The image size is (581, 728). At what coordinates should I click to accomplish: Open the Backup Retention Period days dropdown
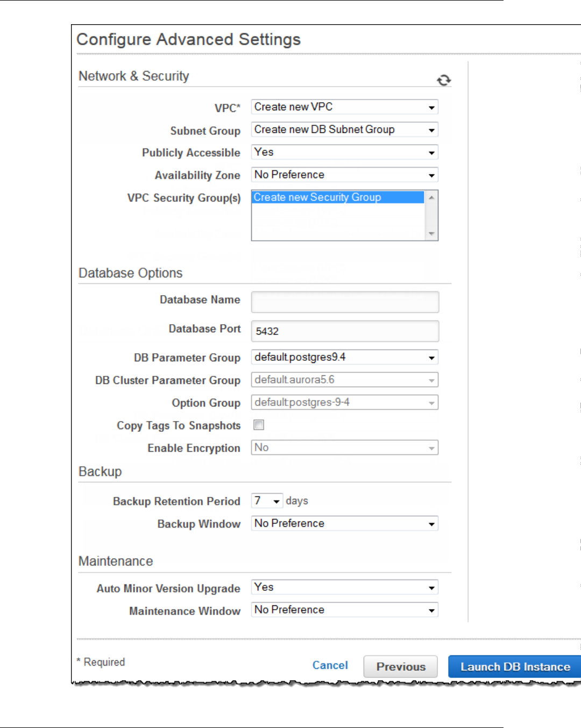click(x=267, y=501)
